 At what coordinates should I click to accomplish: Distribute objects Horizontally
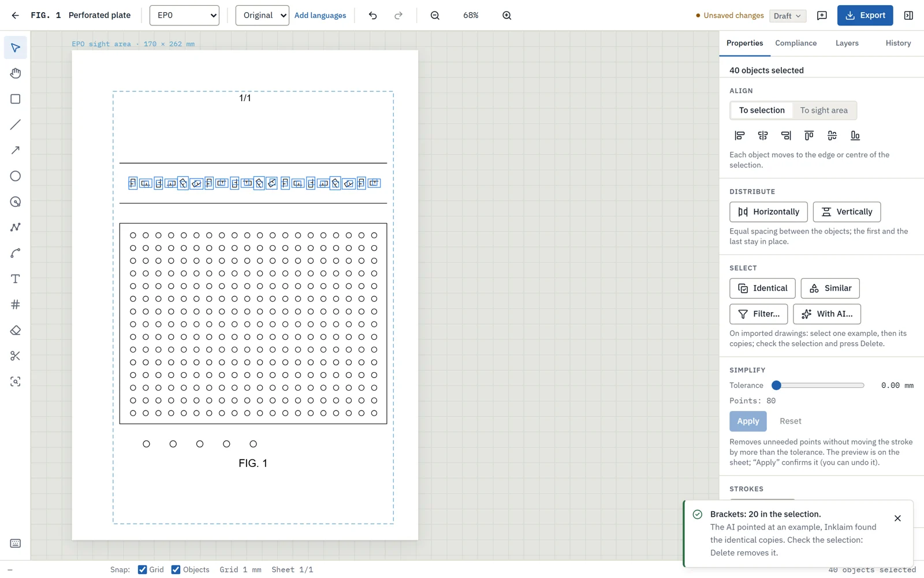pyautogui.click(x=768, y=212)
